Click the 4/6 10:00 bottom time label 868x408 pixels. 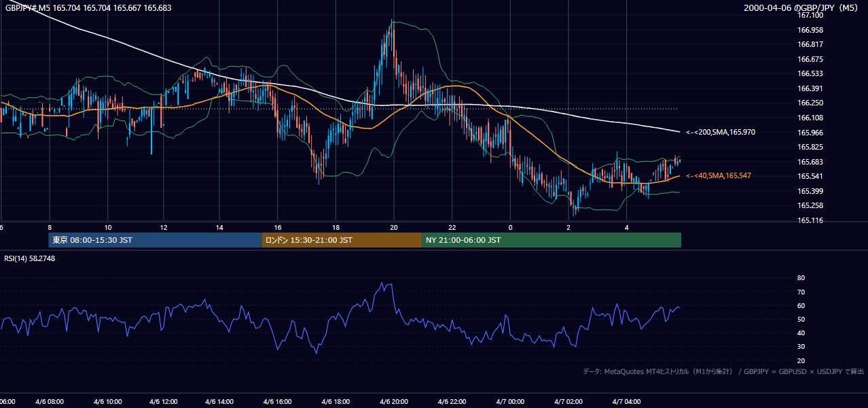[107, 401]
